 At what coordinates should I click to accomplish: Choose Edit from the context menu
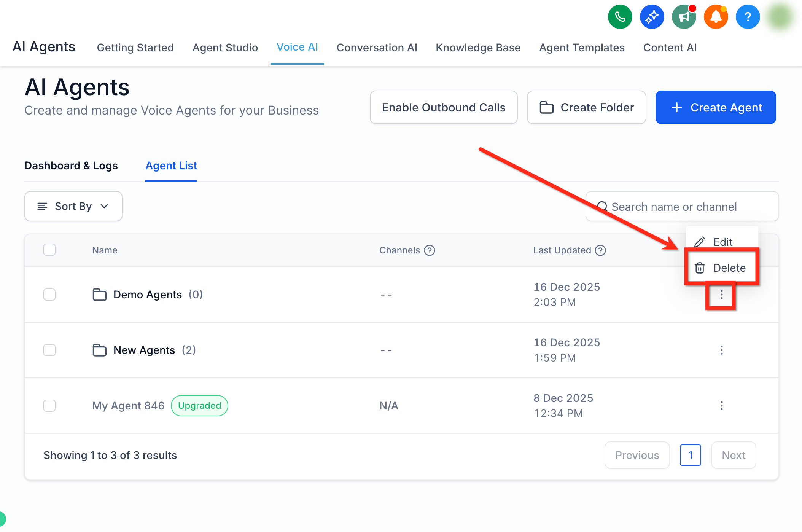click(722, 242)
